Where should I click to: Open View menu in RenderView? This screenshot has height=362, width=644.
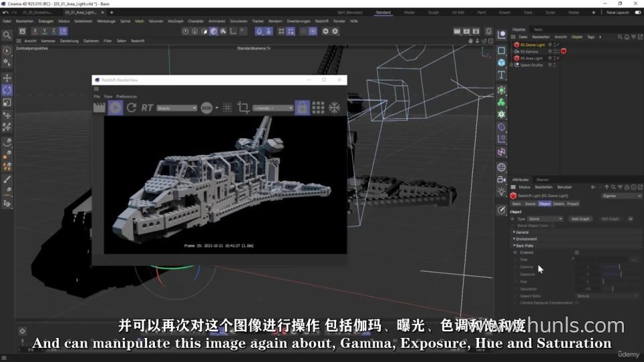click(108, 97)
